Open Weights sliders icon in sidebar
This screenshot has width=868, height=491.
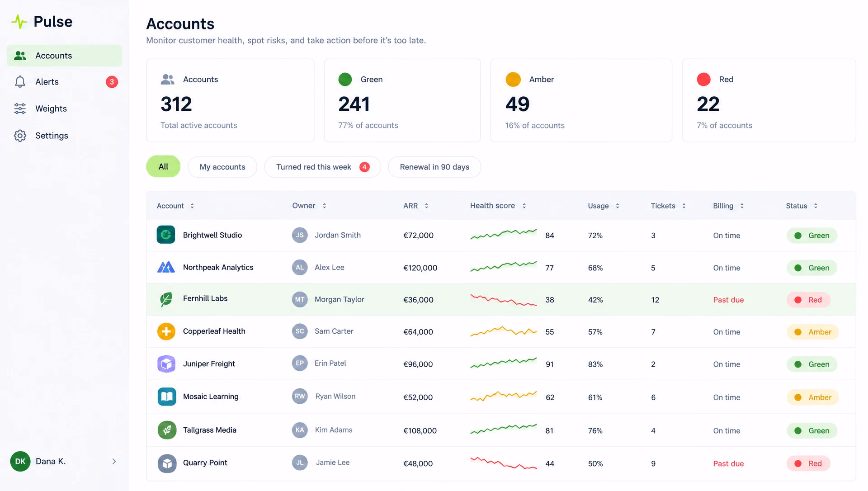click(20, 109)
